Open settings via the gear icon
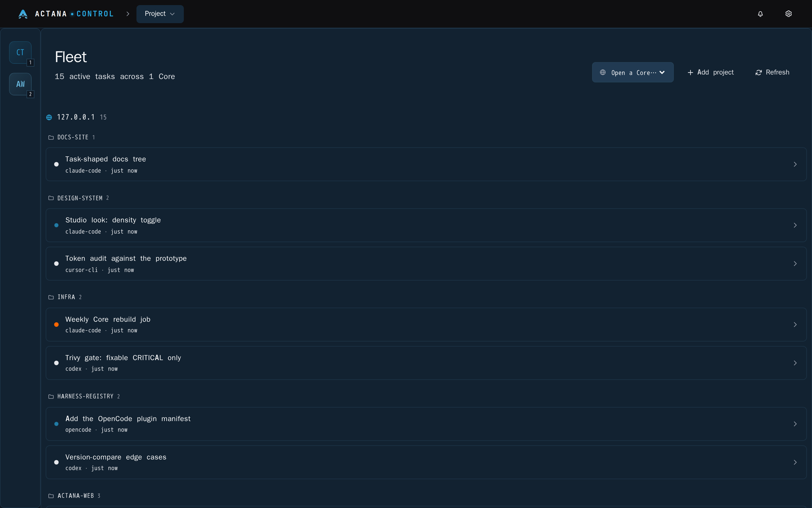 [789, 14]
